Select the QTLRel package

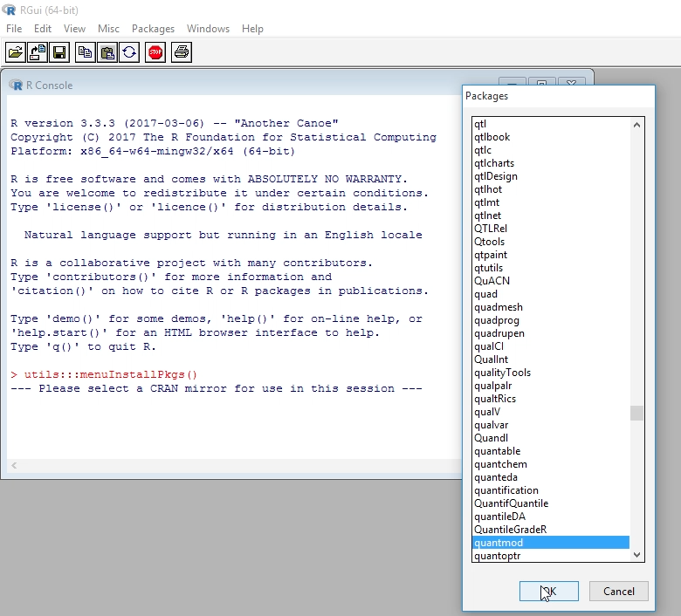tap(550, 229)
